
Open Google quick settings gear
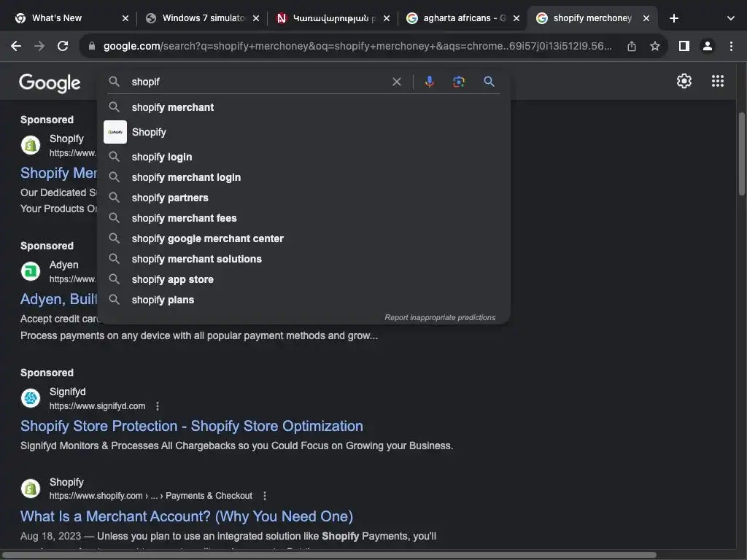click(x=684, y=81)
